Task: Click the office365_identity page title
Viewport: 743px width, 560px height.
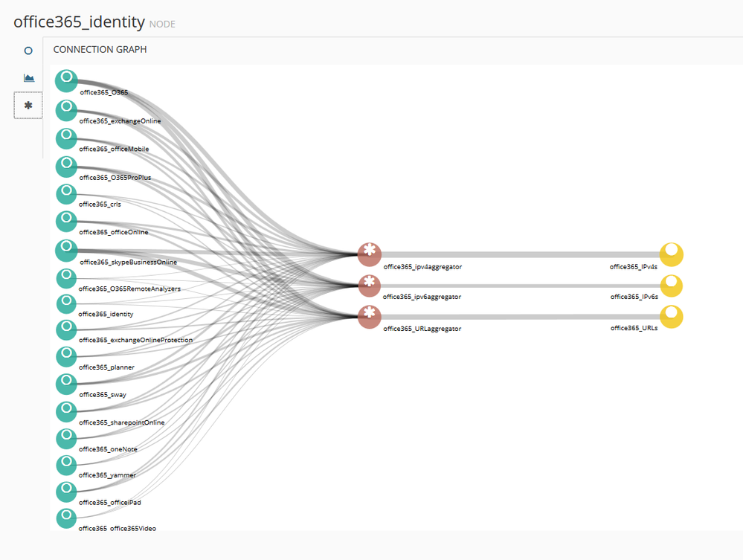Action: point(79,22)
